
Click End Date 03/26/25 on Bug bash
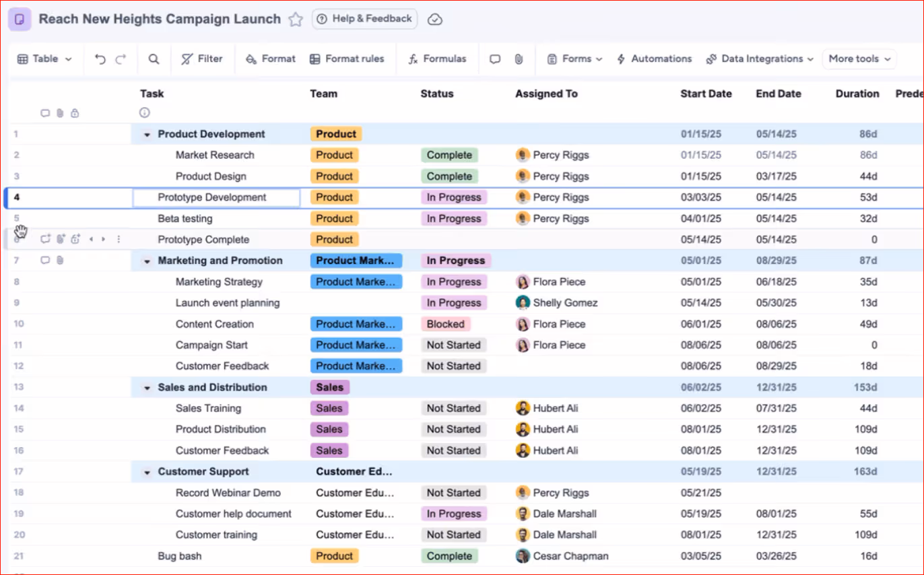pos(776,556)
